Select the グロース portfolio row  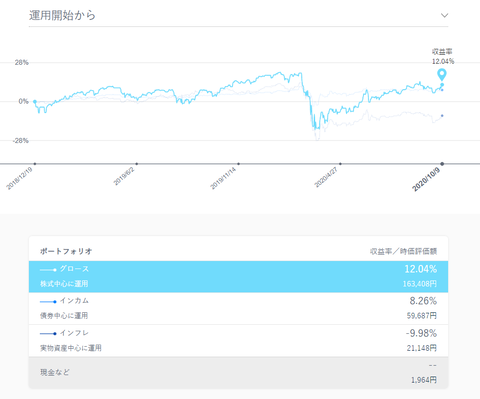coord(238,277)
